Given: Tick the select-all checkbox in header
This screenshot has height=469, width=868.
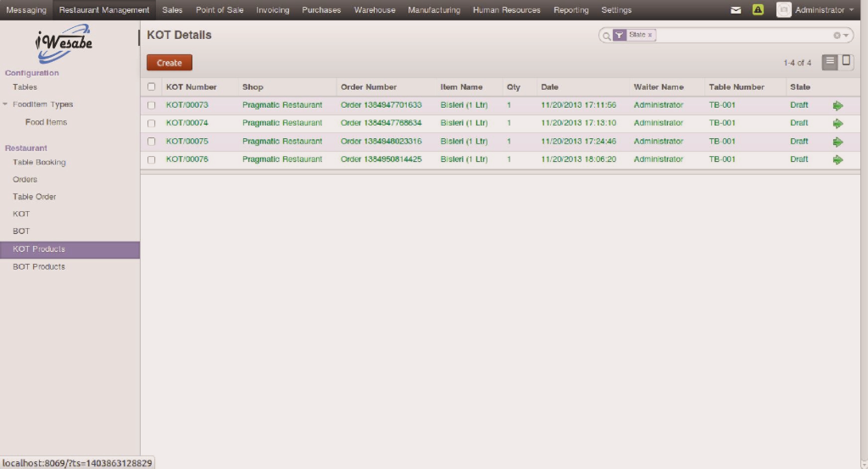Looking at the screenshot, I should coord(152,87).
